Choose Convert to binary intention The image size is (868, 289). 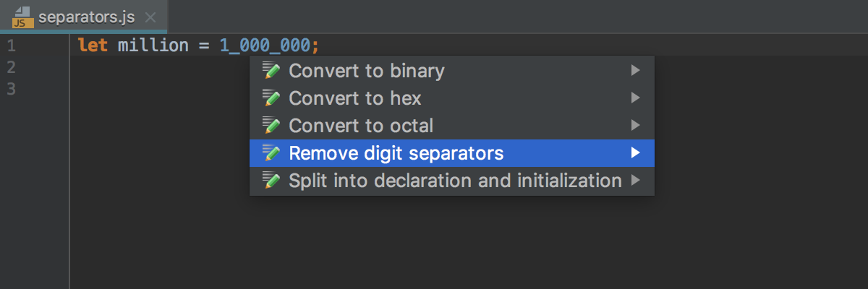point(452,71)
